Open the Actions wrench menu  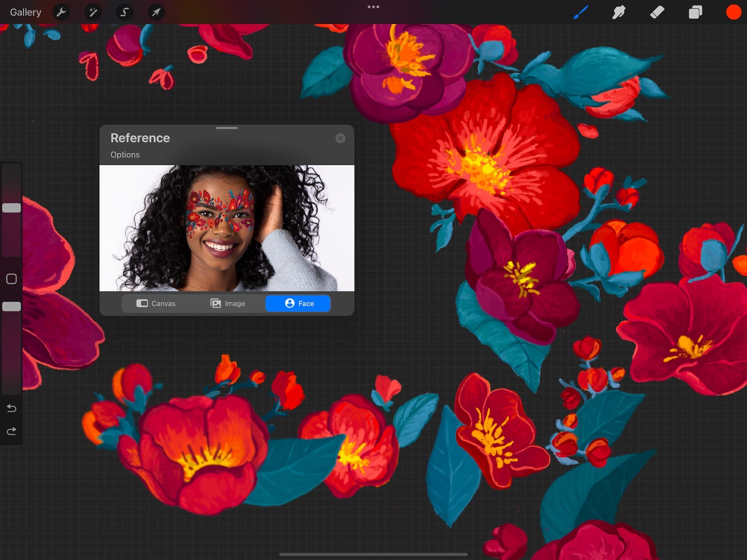coord(61,12)
